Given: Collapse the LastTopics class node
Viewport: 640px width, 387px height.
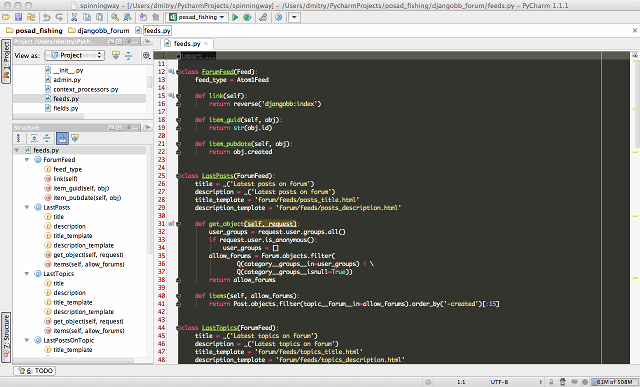Looking at the screenshot, I should coord(27,274).
